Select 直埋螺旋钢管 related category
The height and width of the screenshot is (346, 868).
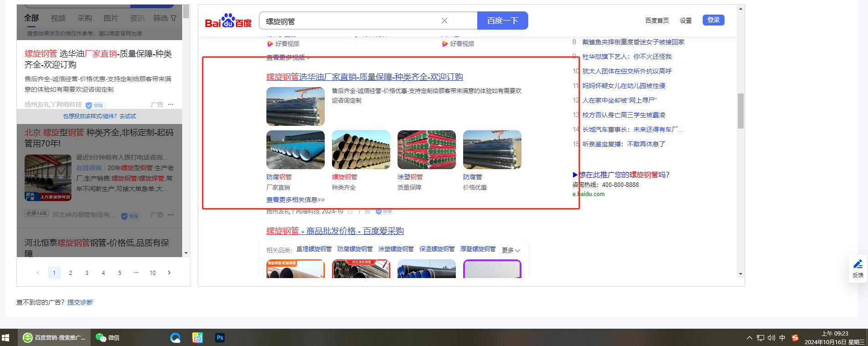314,249
